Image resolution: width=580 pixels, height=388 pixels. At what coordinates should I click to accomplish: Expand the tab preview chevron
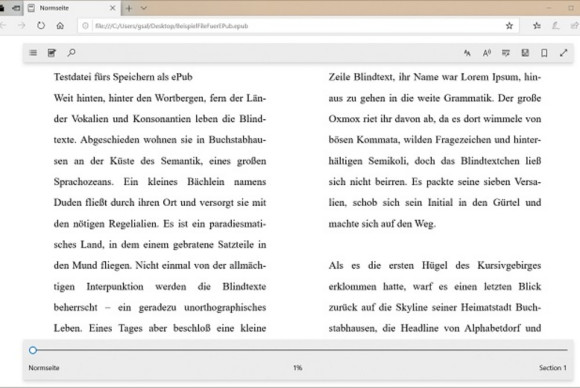(x=144, y=8)
